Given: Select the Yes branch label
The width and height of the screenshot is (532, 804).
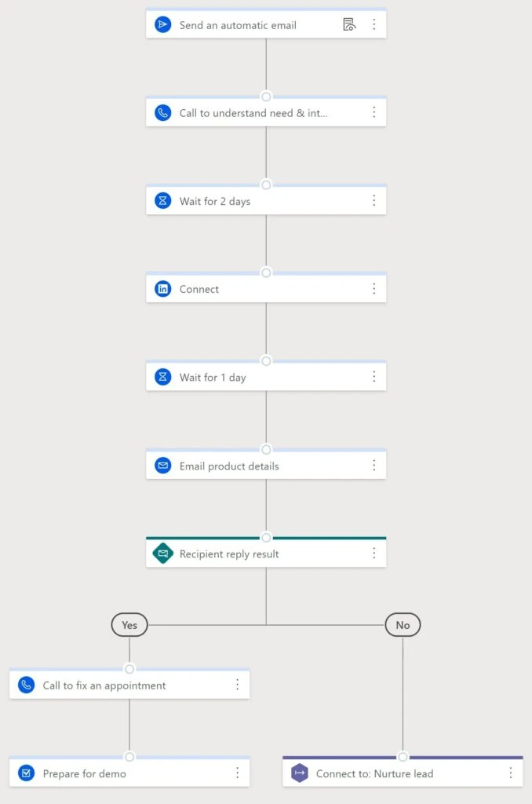Looking at the screenshot, I should tap(129, 625).
